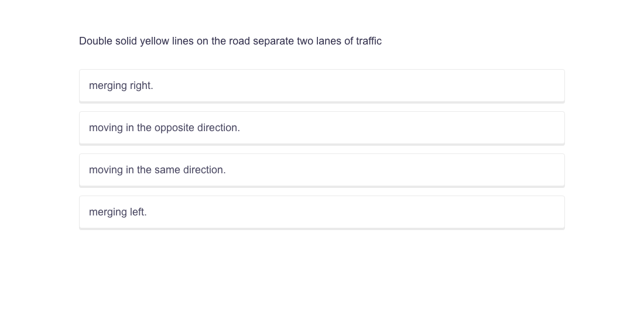Screen dimensions: 644x322
Task: Click empty area of 'merging left.' answer card
Action: 410,212
